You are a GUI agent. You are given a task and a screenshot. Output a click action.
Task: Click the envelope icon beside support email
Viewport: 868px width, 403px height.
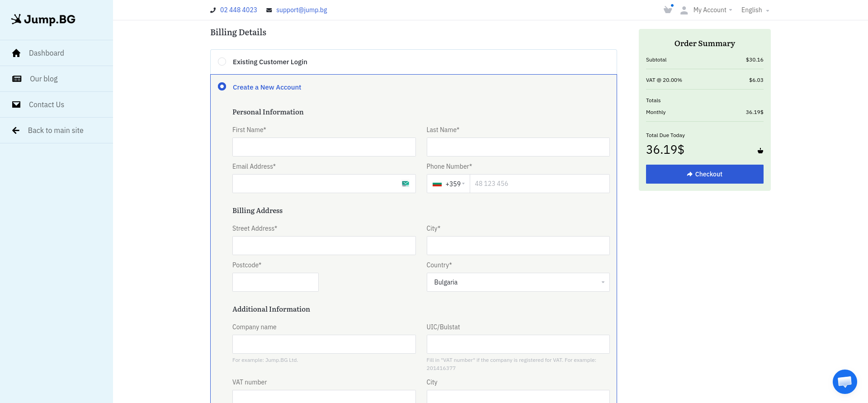coord(269,10)
